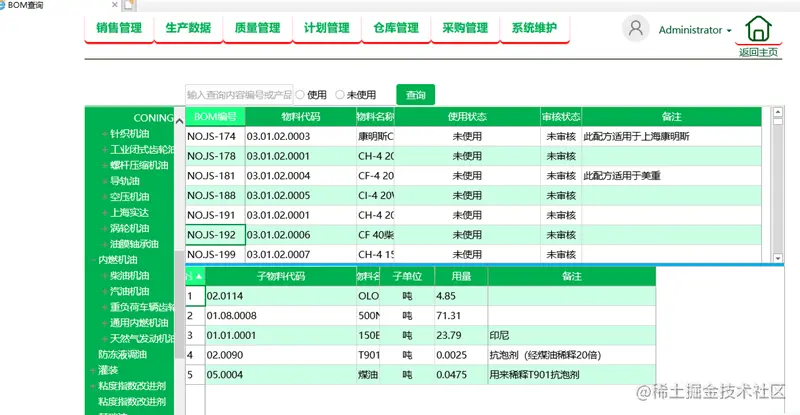Click the NO.JS-192 cell

click(x=215, y=235)
